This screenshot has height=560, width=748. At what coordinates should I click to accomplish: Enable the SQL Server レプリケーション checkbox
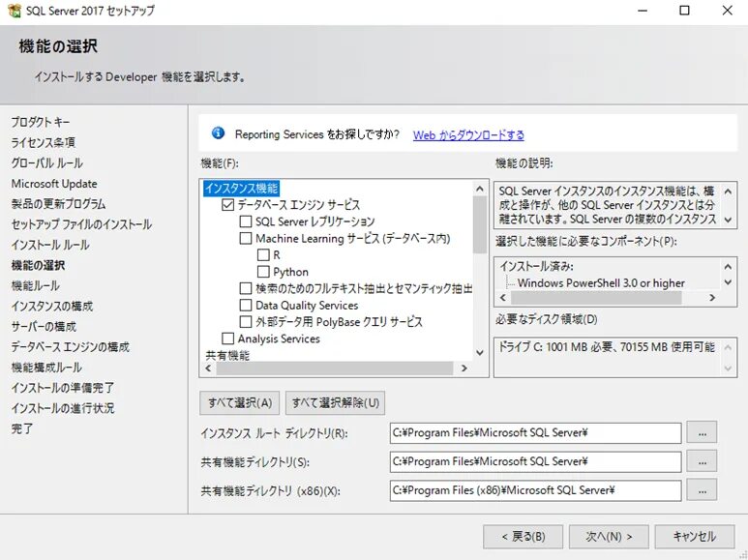pyautogui.click(x=245, y=221)
